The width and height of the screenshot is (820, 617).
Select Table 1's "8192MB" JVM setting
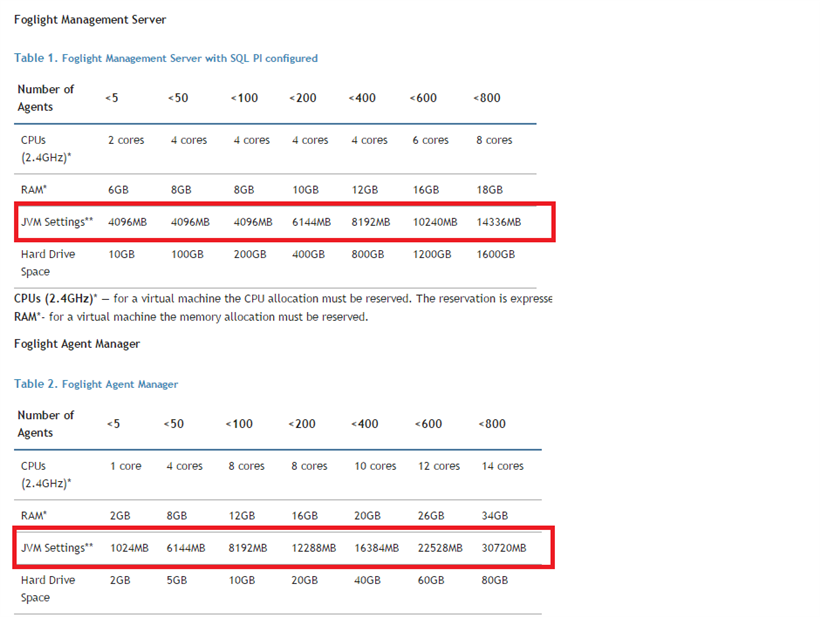(x=371, y=222)
